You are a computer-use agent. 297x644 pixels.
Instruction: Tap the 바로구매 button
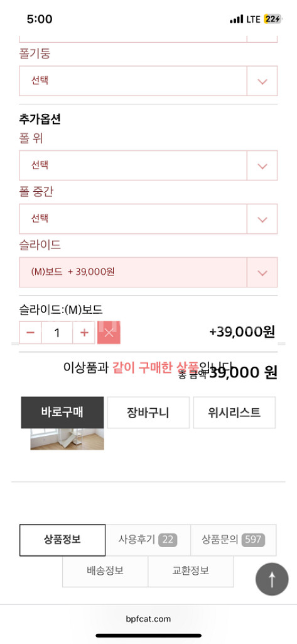coord(62,413)
